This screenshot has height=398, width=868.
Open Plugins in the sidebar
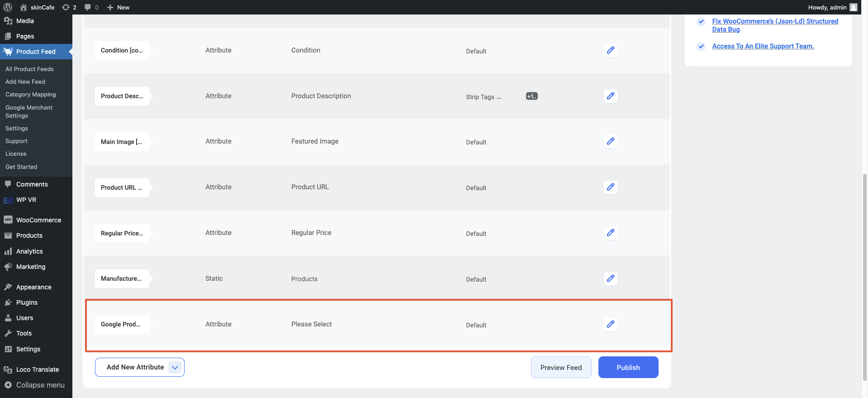coord(36,302)
